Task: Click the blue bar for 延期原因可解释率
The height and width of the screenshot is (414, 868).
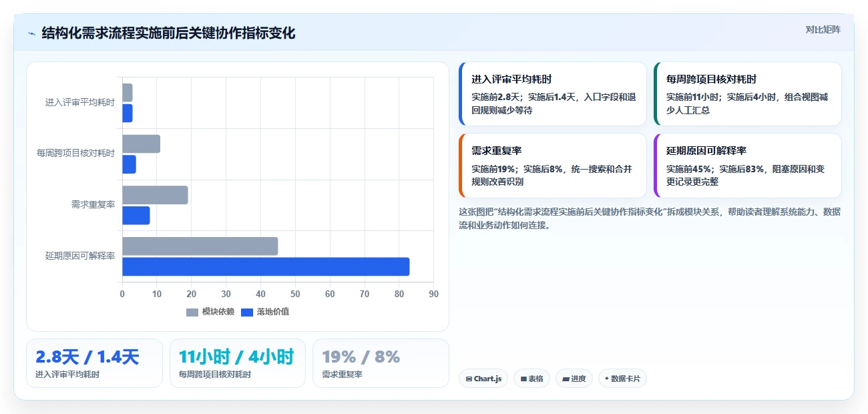Action: (266, 266)
